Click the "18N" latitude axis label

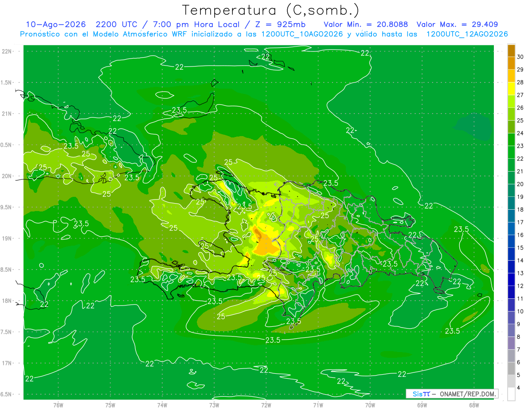(x=8, y=301)
